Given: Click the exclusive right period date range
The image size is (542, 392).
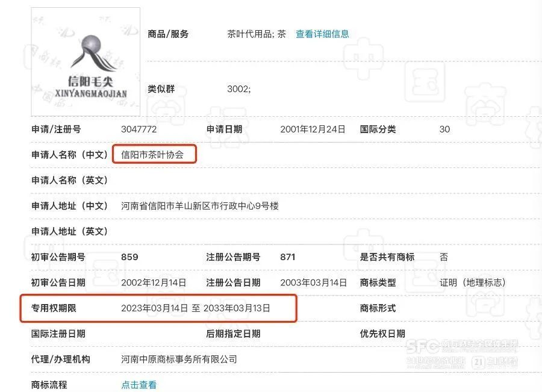Looking at the screenshot, I should [x=195, y=308].
